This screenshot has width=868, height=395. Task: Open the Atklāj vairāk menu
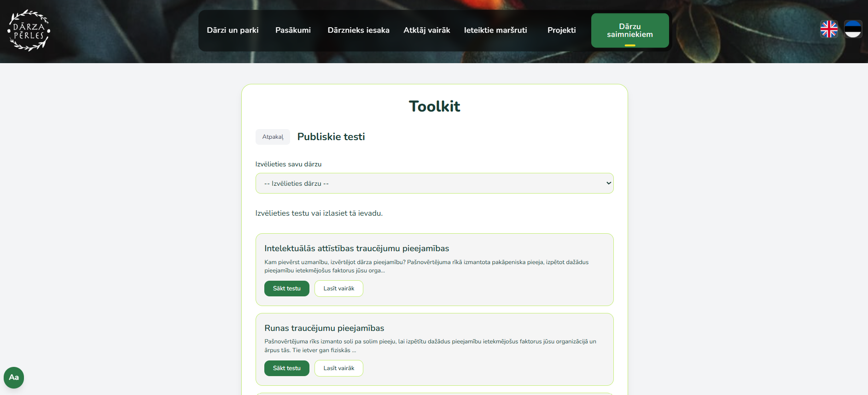pos(426,30)
